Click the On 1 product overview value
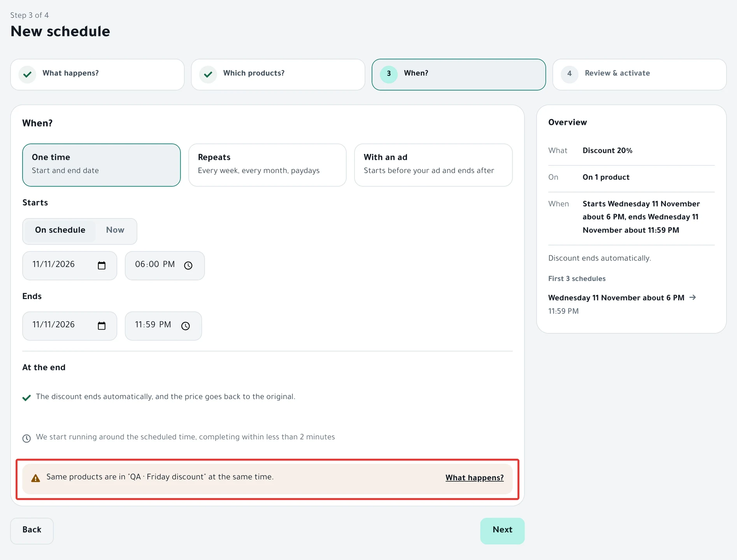Image resolution: width=737 pixels, height=560 pixels. tap(606, 177)
